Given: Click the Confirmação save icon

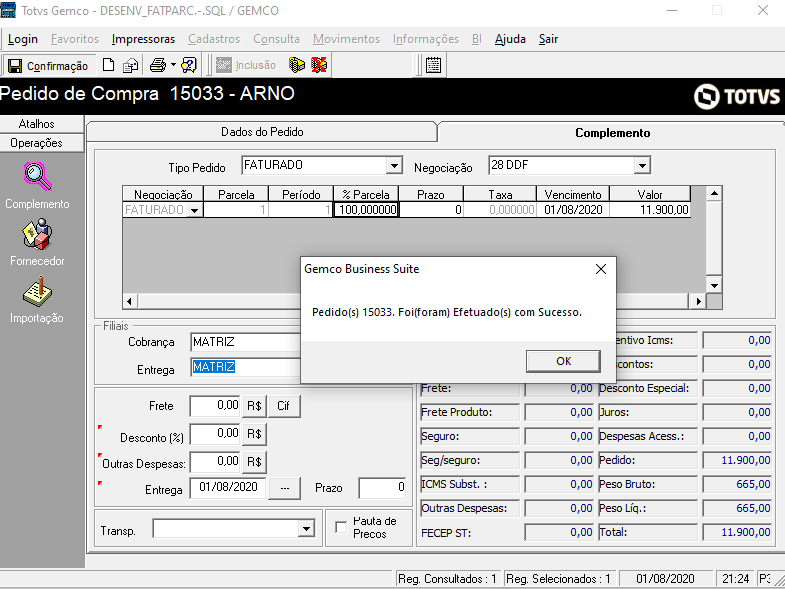Looking at the screenshot, I should click(15, 66).
